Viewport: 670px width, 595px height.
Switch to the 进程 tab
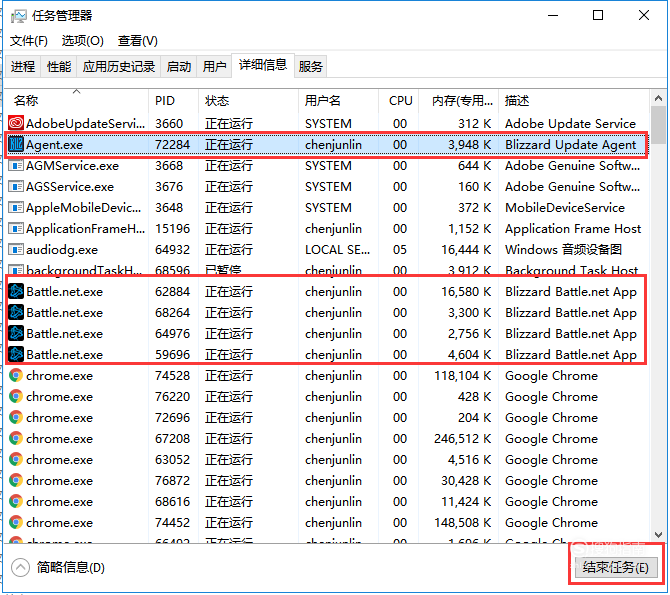[x=23, y=66]
